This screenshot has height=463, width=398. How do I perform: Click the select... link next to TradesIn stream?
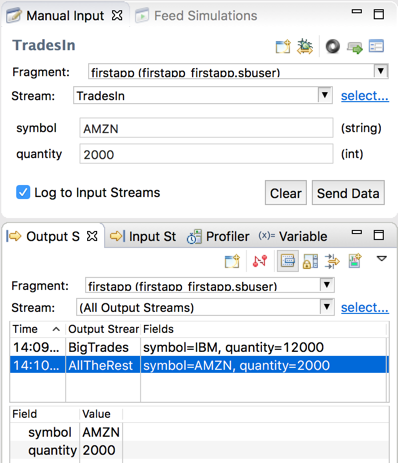tap(365, 96)
